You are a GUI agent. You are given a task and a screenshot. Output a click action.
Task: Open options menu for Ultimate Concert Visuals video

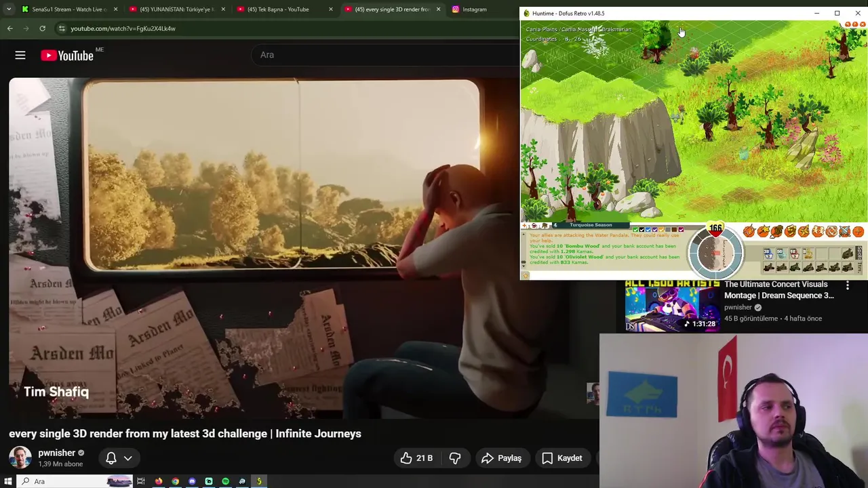(847, 285)
